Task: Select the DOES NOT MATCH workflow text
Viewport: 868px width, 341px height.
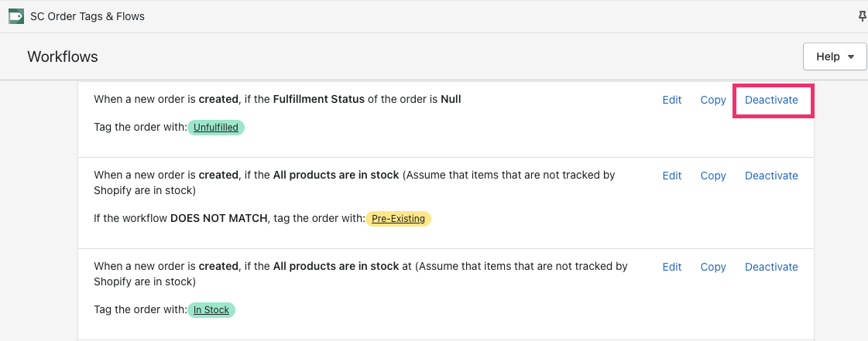Action: 218,218
